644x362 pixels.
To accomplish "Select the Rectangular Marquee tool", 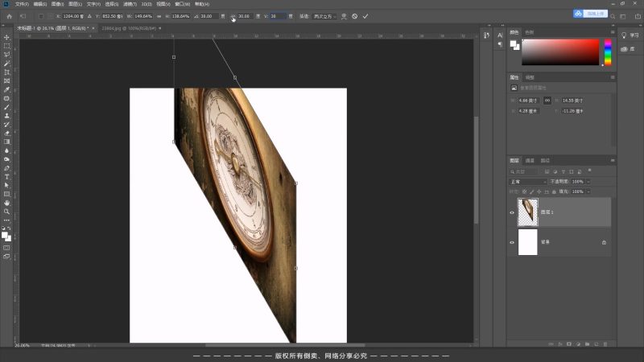I will tap(7, 47).
